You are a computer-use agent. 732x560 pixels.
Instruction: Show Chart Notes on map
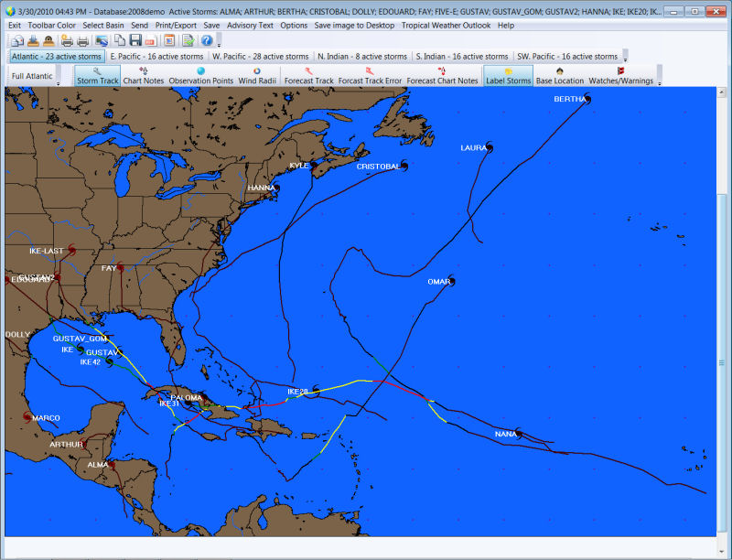(143, 76)
